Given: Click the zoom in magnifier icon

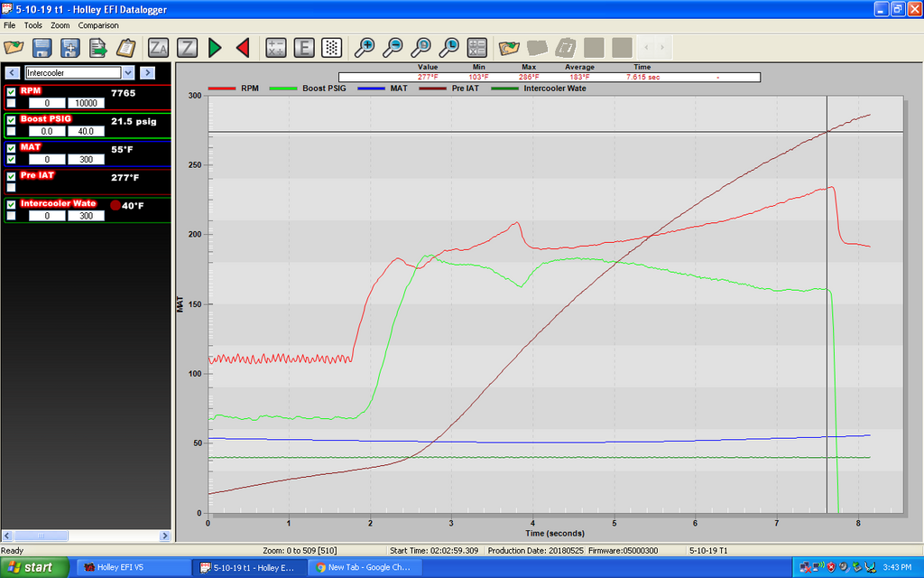Looking at the screenshot, I should click(365, 48).
